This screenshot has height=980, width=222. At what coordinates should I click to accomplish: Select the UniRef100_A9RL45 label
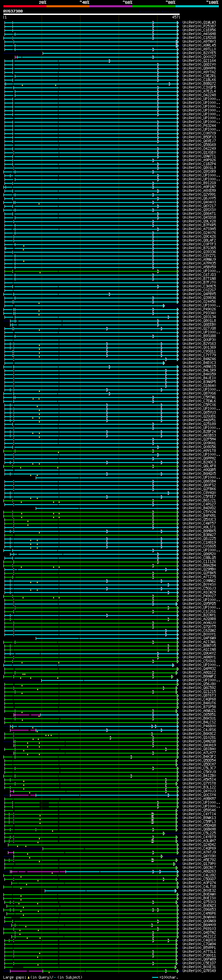coord(199,45)
